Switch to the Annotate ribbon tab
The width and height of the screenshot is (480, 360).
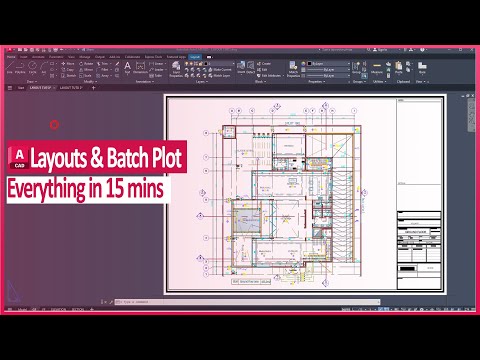38,57
